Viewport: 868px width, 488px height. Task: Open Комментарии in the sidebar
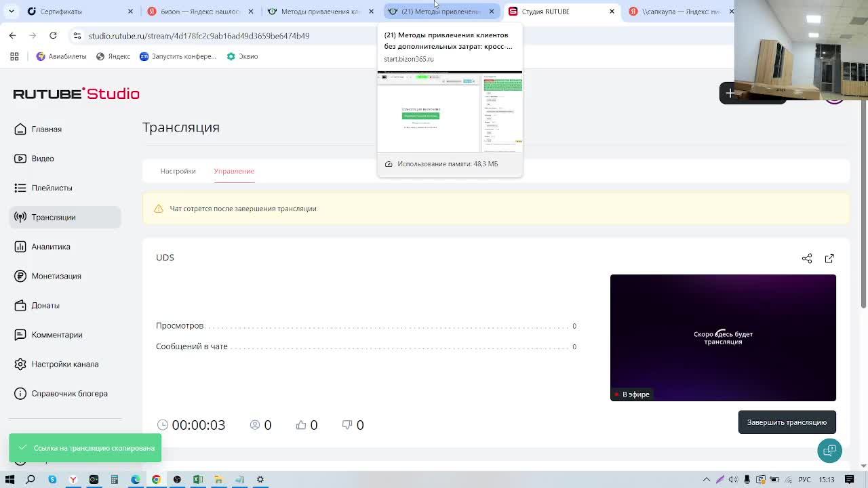point(65,335)
